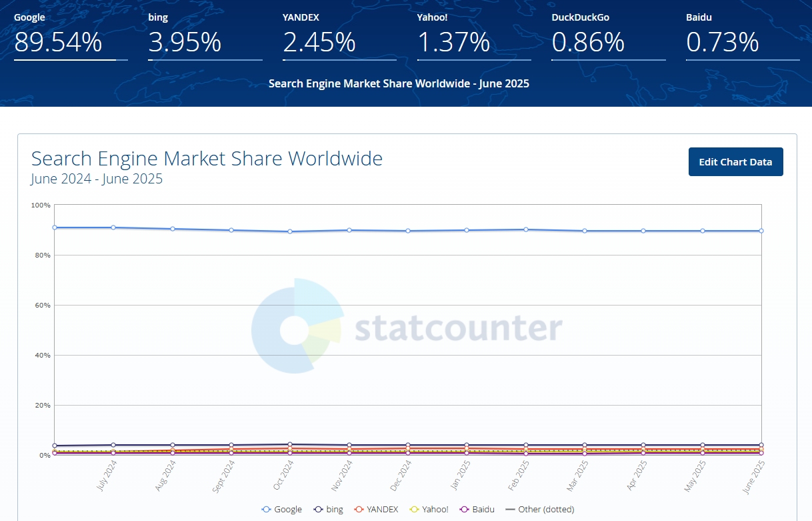This screenshot has height=521, width=812.
Task: Click the Baidu 0.73% statistic
Action: (x=722, y=43)
